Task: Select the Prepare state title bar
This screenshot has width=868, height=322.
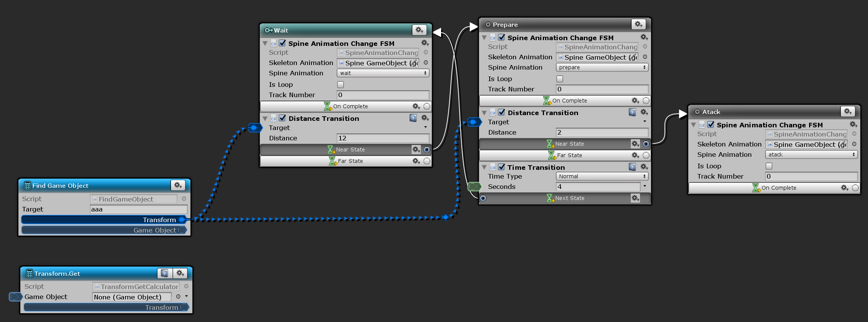Action: [x=555, y=24]
